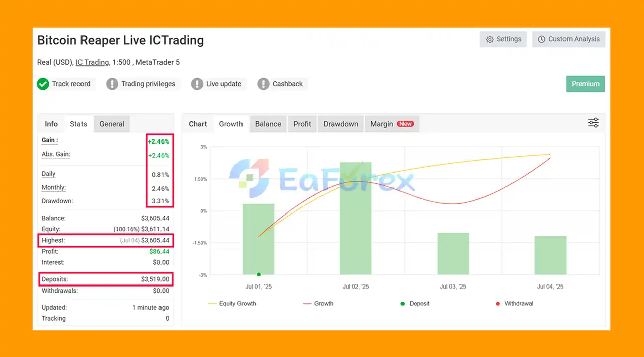Click the Updated '1 minute ago' text

[150, 307]
